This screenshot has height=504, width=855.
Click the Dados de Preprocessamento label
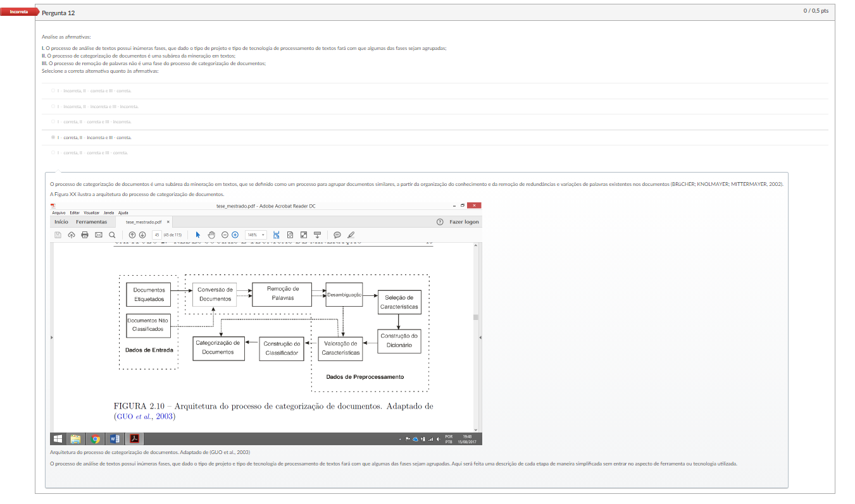(365, 377)
